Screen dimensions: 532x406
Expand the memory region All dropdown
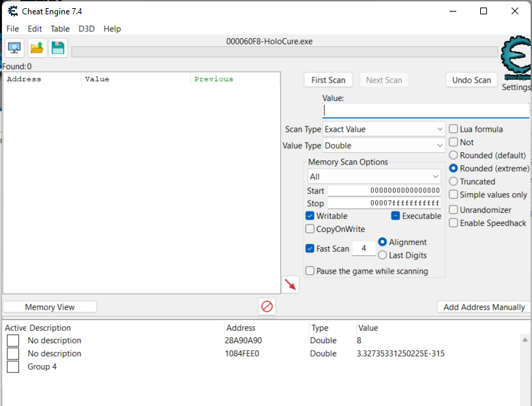[374, 177]
